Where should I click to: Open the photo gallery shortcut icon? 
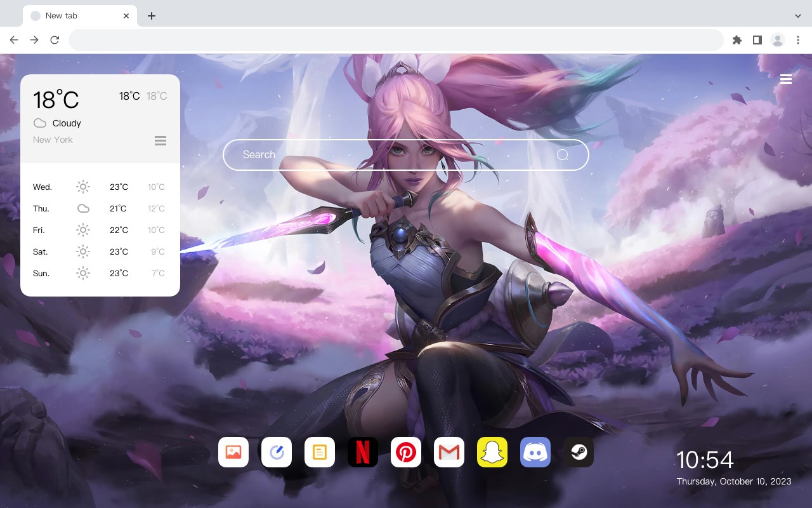[x=233, y=452]
